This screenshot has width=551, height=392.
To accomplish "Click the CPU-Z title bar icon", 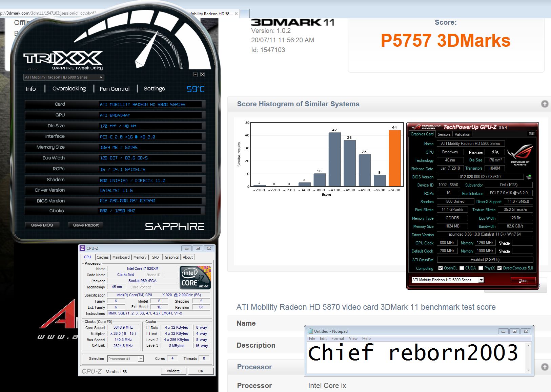I will point(82,248).
